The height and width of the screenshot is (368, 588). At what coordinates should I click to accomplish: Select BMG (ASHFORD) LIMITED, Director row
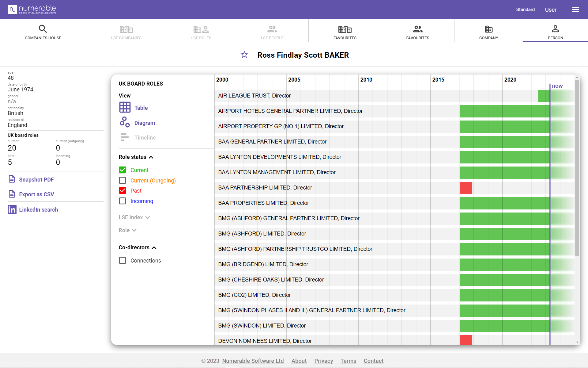coord(394,234)
